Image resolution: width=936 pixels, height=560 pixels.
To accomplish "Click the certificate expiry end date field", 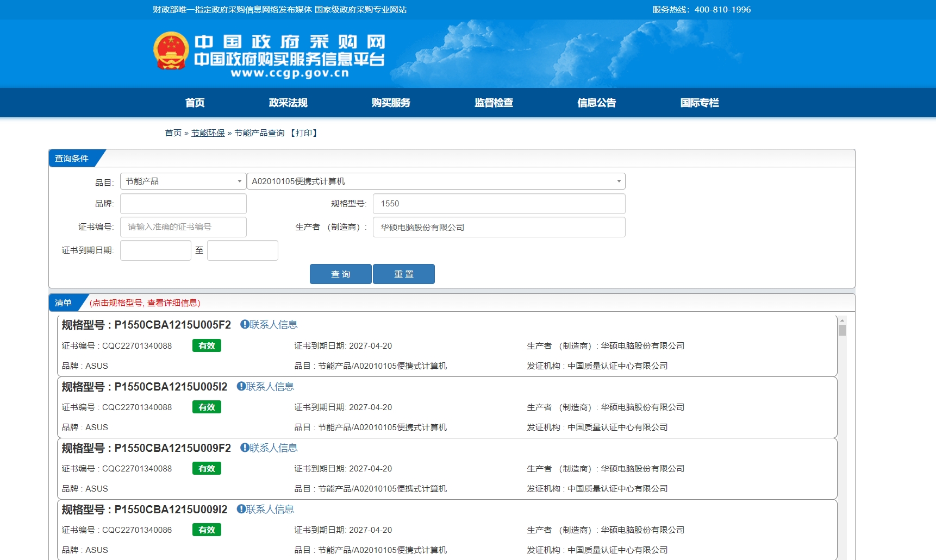I will coord(242,250).
